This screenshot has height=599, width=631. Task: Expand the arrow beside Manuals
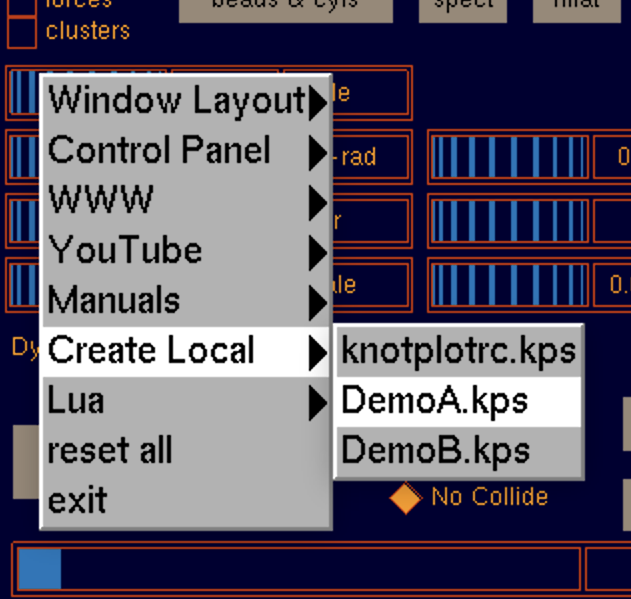point(318,303)
